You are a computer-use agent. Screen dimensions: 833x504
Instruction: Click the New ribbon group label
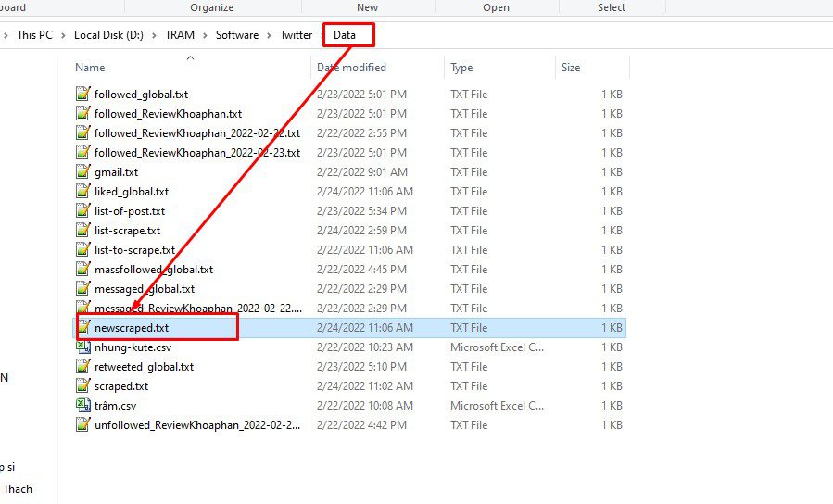(x=367, y=7)
